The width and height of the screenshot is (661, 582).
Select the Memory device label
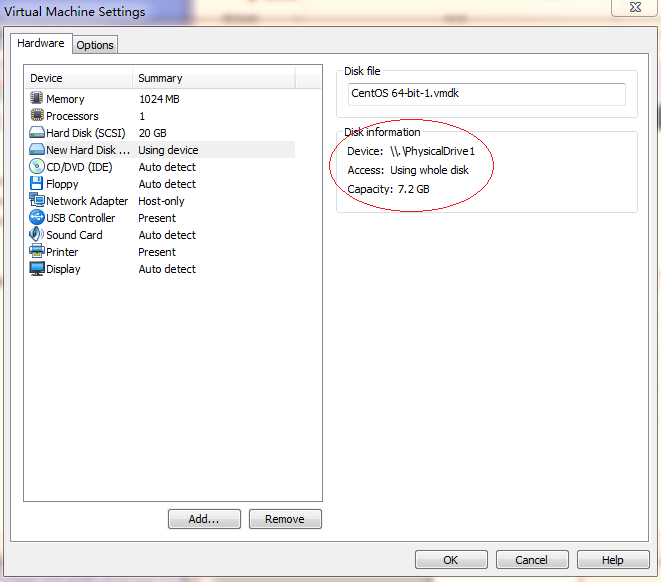click(65, 99)
